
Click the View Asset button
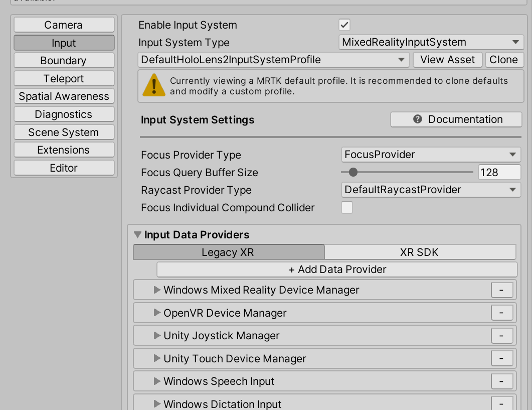[448, 60]
